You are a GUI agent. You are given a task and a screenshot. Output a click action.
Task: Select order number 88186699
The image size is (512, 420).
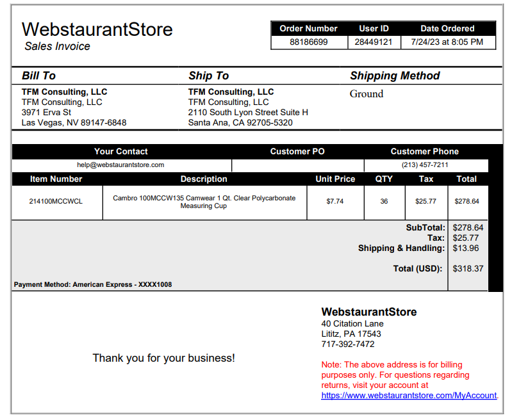(309, 42)
